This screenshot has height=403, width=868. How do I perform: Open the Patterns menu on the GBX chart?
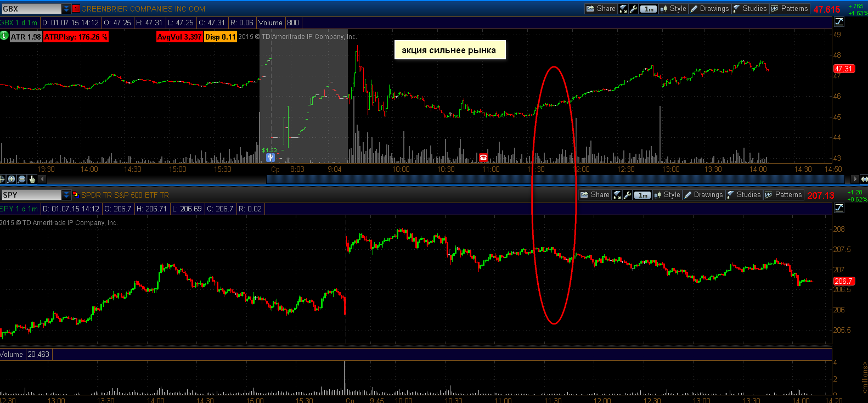pos(790,9)
